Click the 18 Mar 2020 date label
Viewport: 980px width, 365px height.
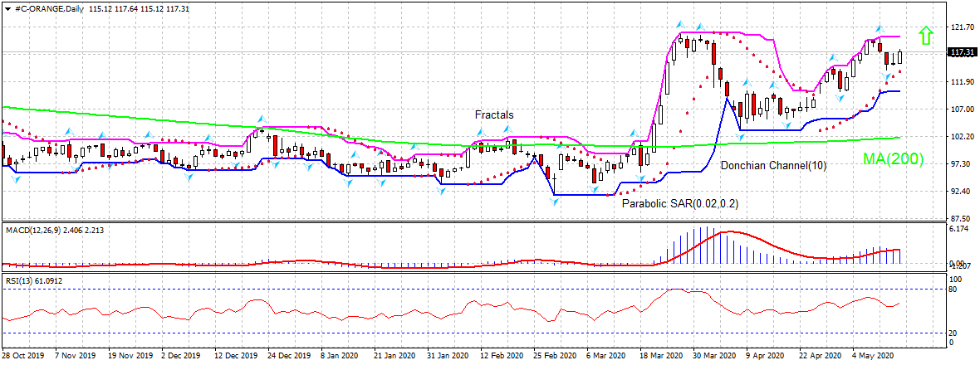point(660,355)
